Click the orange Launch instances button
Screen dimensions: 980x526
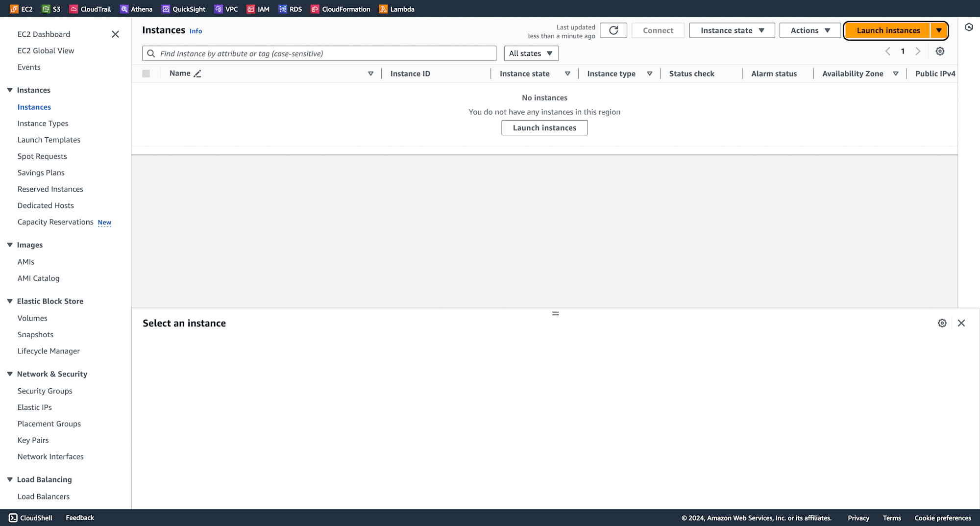click(888, 30)
